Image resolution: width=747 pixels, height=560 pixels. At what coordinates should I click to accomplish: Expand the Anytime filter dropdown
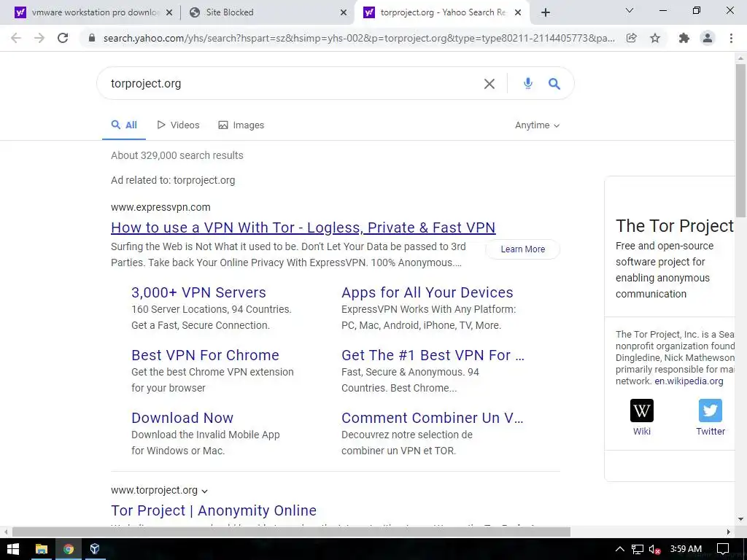pos(537,125)
